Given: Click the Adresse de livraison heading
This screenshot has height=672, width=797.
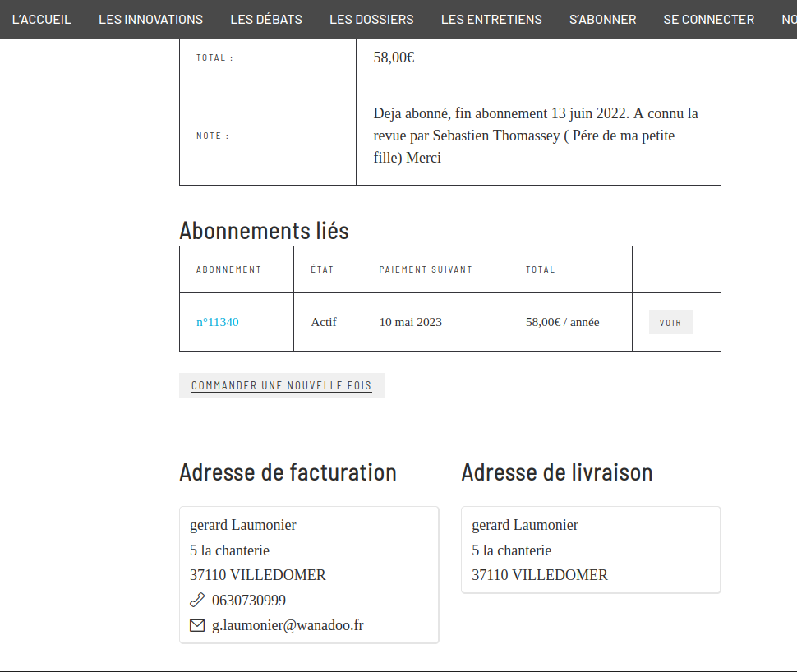Looking at the screenshot, I should [556, 472].
